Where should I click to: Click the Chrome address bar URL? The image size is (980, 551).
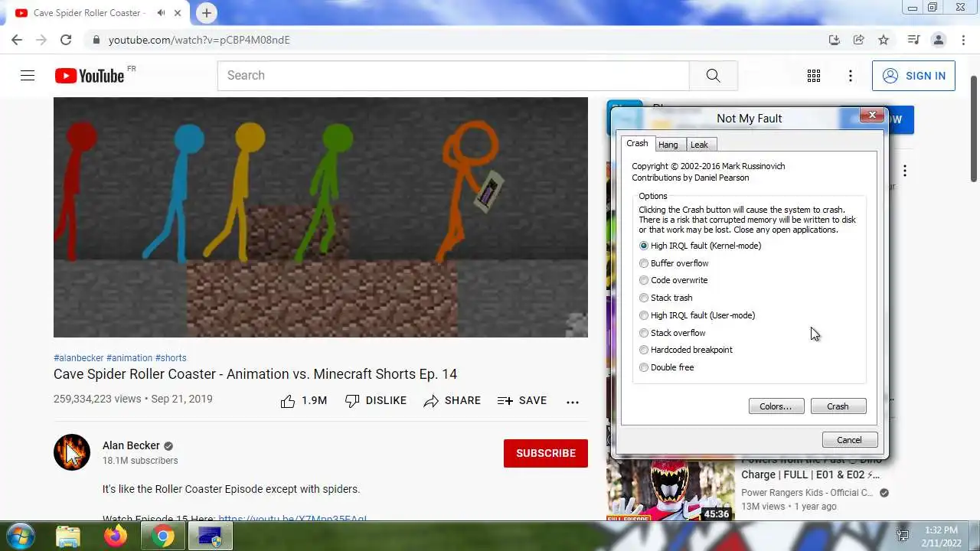coord(199,40)
